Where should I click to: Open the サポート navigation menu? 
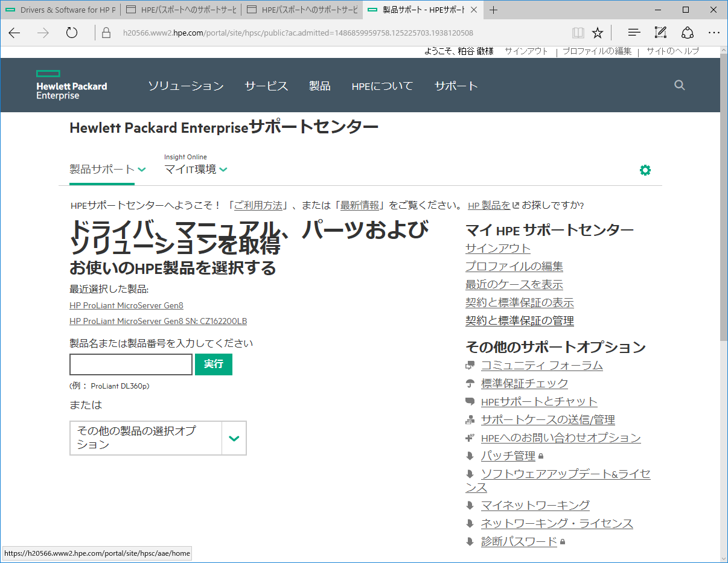click(x=456, y=86)
